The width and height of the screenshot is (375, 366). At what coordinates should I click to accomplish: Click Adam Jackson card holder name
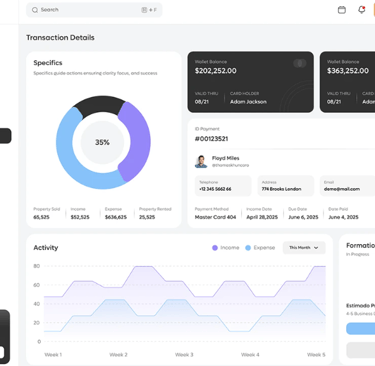click(248, 102)
